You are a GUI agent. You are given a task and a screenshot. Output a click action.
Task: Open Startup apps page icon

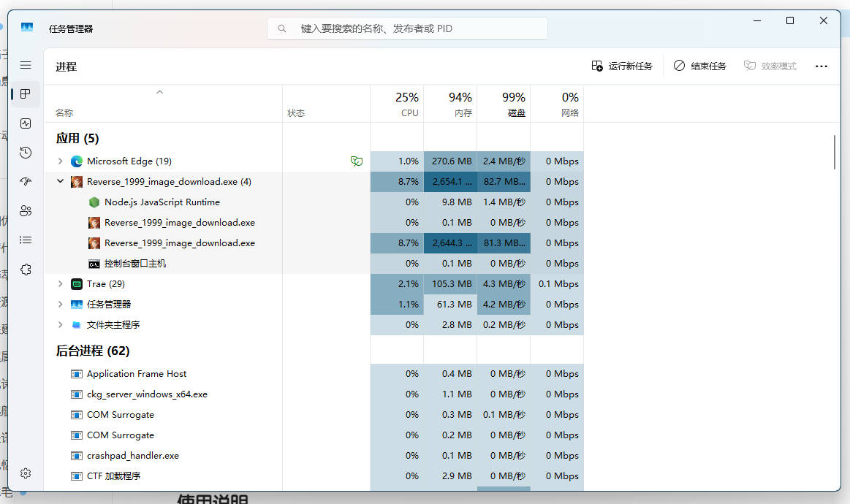click(26, 182)
